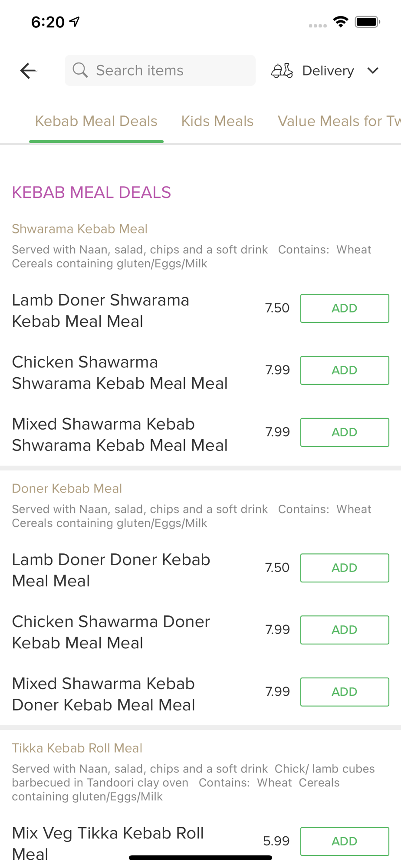Viewport: 401px width, 868px height.
Task: Open the Delivery order type selector
Action: 328,70
